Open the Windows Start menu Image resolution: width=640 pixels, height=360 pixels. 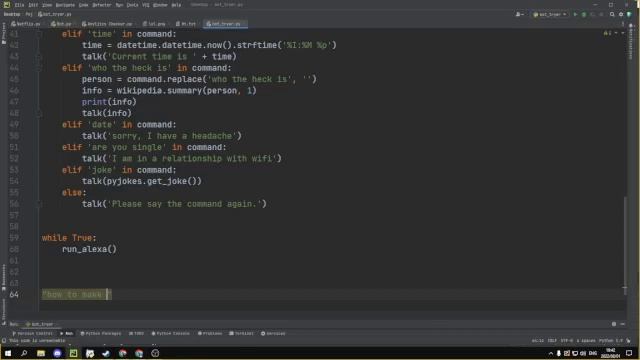pyautogui.click(x=8, y=353)
